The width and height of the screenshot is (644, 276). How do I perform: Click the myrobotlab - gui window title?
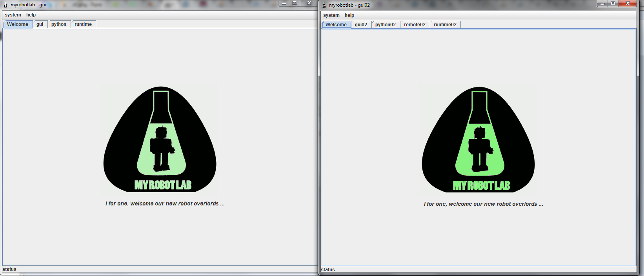pos(28,5)
